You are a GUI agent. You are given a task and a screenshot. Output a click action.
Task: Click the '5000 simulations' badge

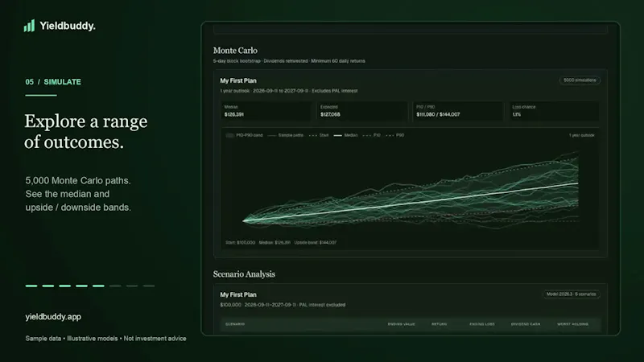click(x=580, y=80)
